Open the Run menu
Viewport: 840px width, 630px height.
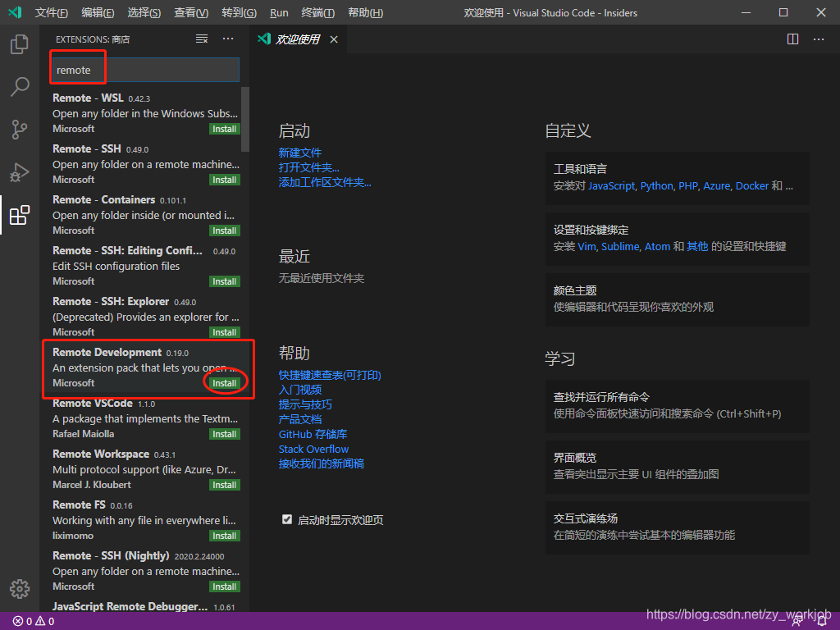click(279, 12)
